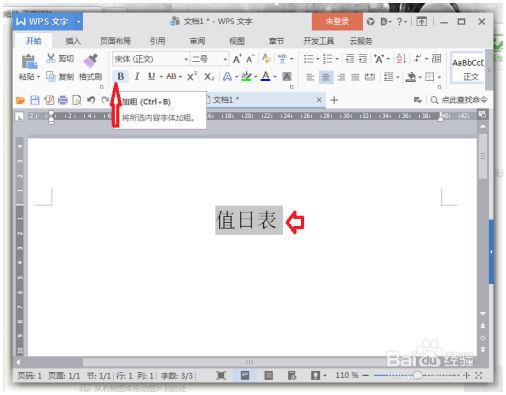The width and height of the screenshot is (506, 395).
Task: Click the vertical scrollbar thumb
Action: [482, 156]
